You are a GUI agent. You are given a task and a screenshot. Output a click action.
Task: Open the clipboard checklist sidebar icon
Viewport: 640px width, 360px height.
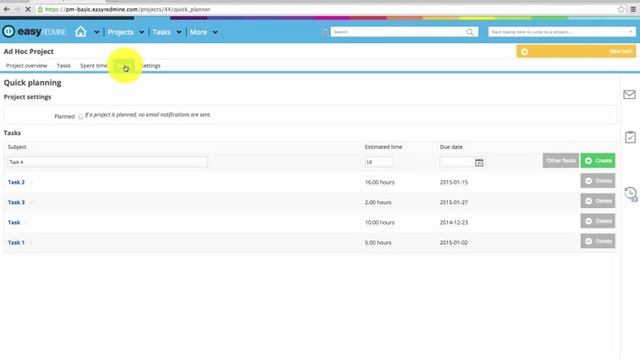pos(630,137)
